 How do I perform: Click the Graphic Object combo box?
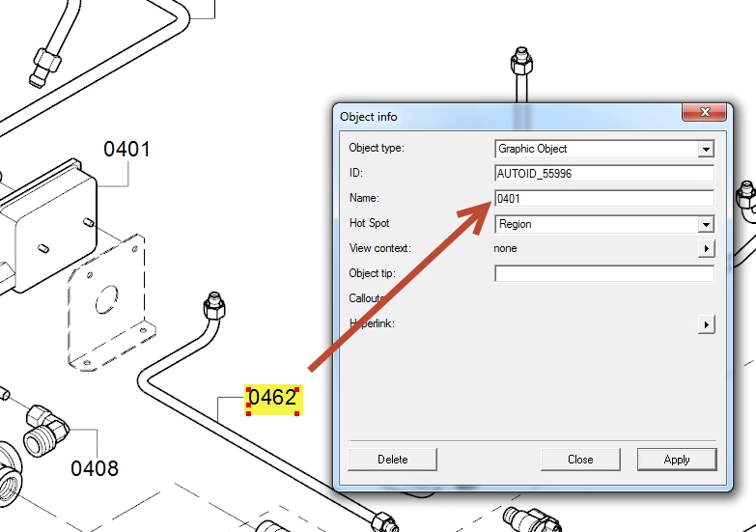[x=604, y=149]
